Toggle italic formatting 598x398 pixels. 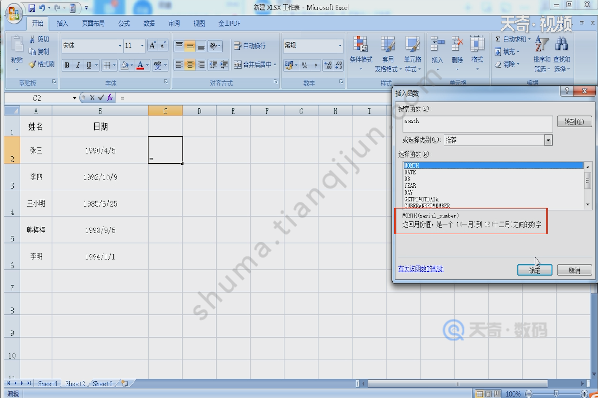pos(78,66)
